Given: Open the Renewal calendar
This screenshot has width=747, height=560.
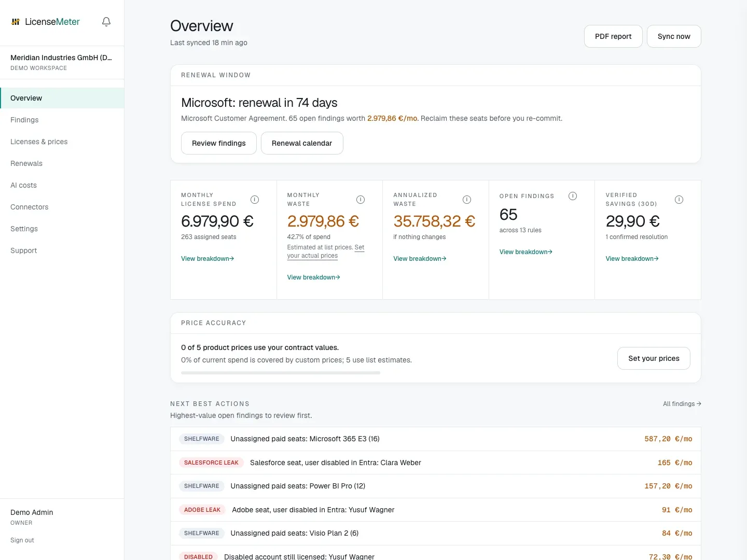Looking at the screenshot, I should pos(302,143).
